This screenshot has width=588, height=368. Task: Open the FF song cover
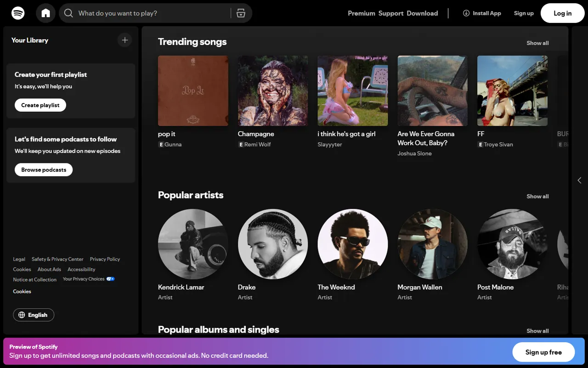pos(513,91)
